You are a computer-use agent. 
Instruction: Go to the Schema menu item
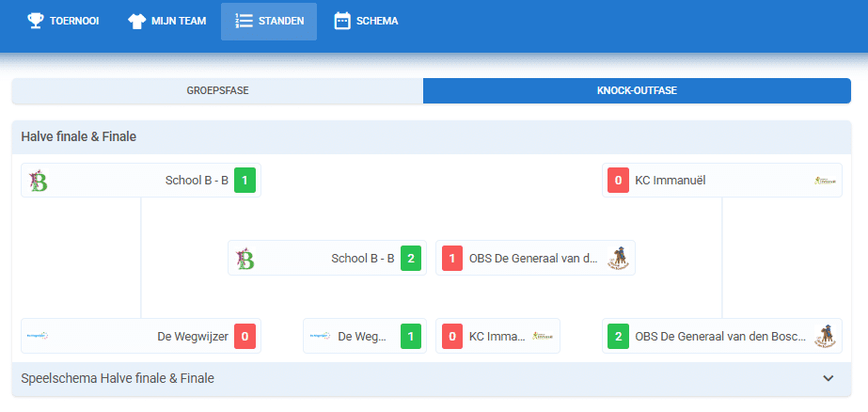[x=367, y=21]
